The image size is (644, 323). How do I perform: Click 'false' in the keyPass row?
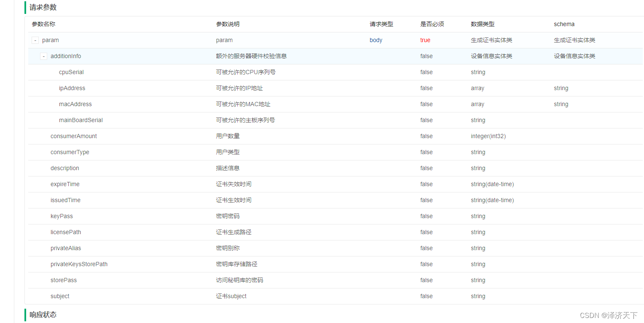(x=427, y=216)
